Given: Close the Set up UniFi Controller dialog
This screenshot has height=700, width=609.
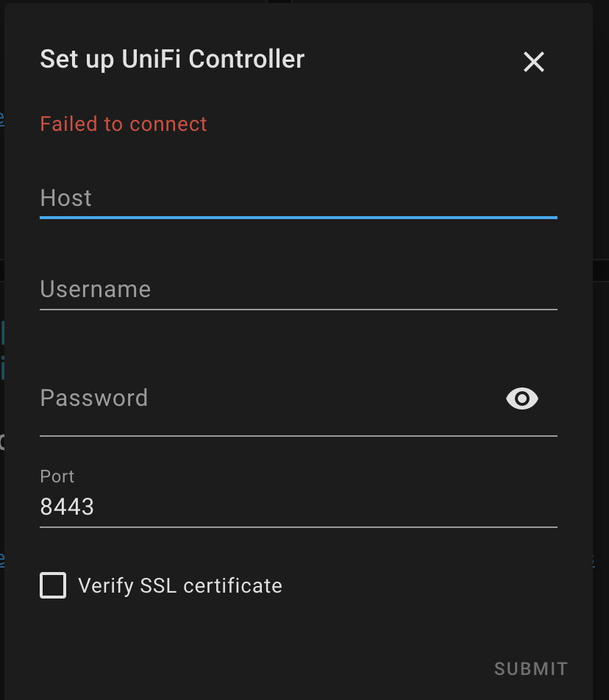Looking at the screenshot, I should point(533,62).
